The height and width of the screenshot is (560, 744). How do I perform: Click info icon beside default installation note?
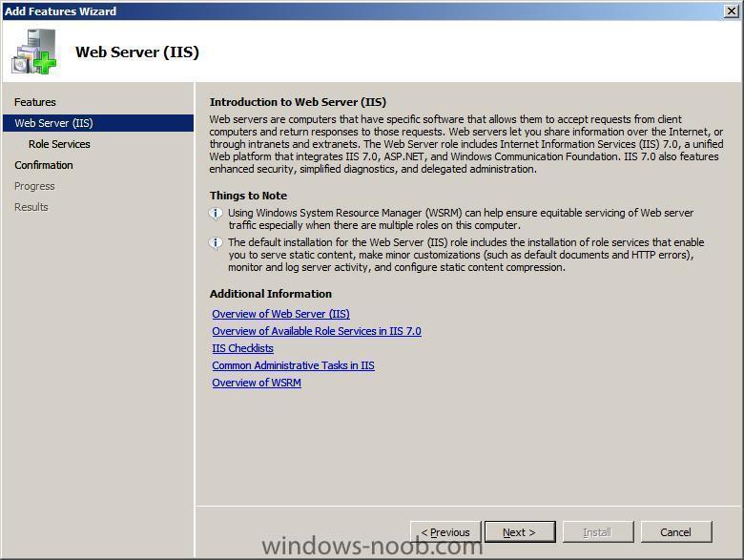pyautogui.click(x=216, y=243)
